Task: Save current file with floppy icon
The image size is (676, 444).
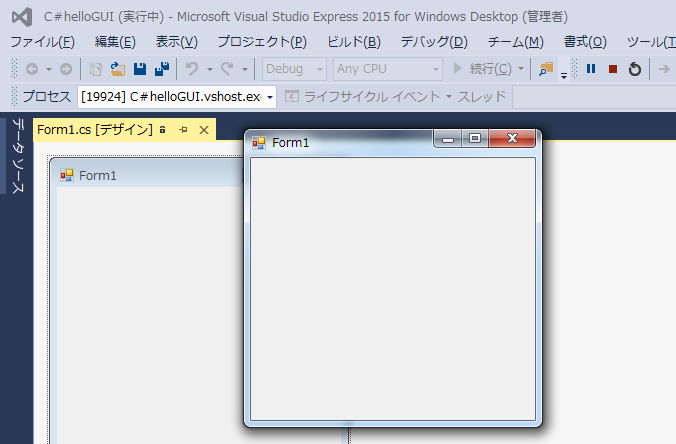Action: click(140, 69)
